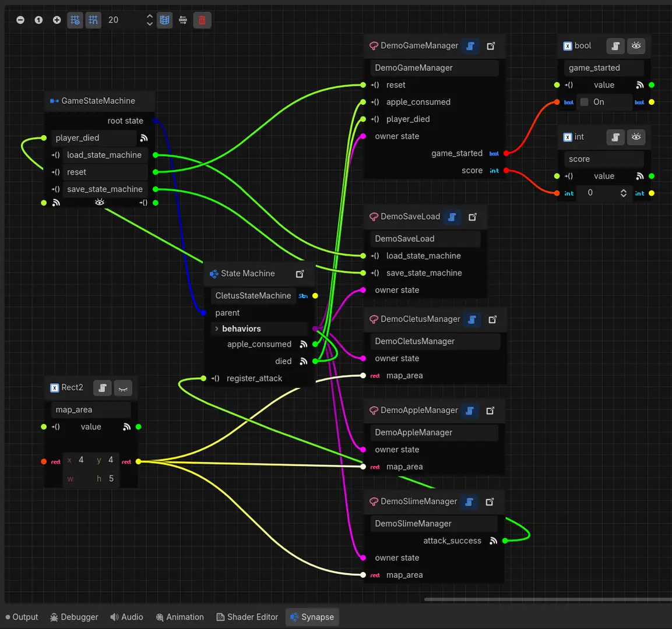
Task: Click the red delete trash button
Action: coord(202,20)
